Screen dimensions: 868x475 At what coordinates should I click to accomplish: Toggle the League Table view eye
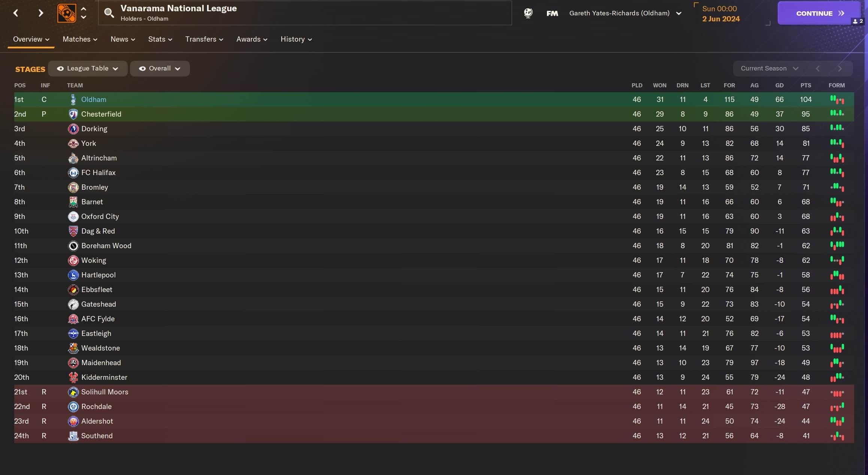tap(60, 69)
